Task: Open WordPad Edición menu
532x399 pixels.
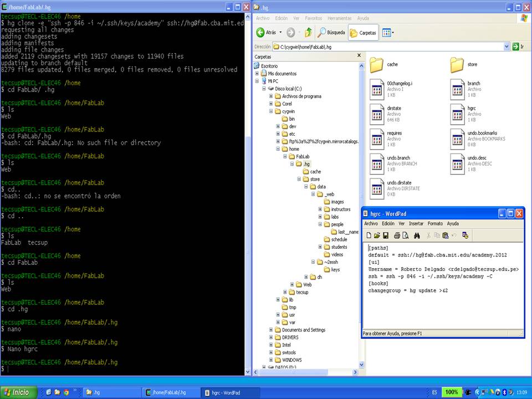Action: pos(388,223)
